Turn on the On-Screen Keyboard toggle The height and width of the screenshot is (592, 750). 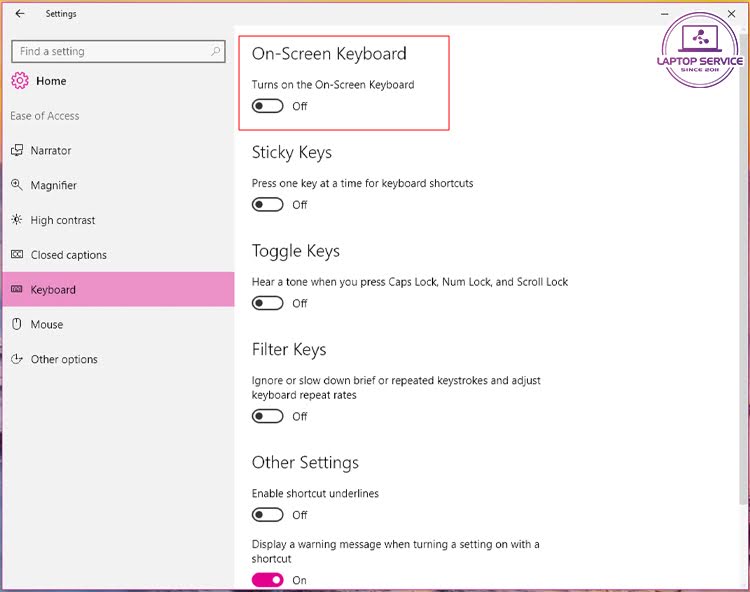pos(268,106)
